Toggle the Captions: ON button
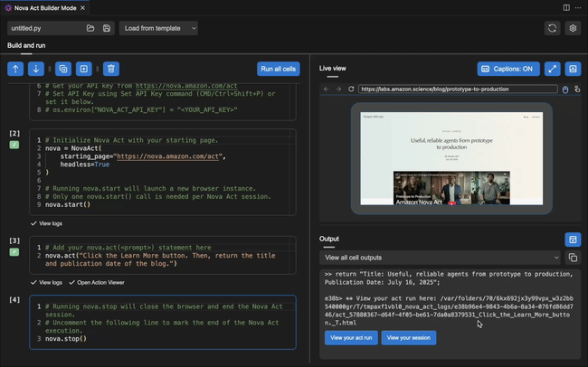 pos(508,69)
